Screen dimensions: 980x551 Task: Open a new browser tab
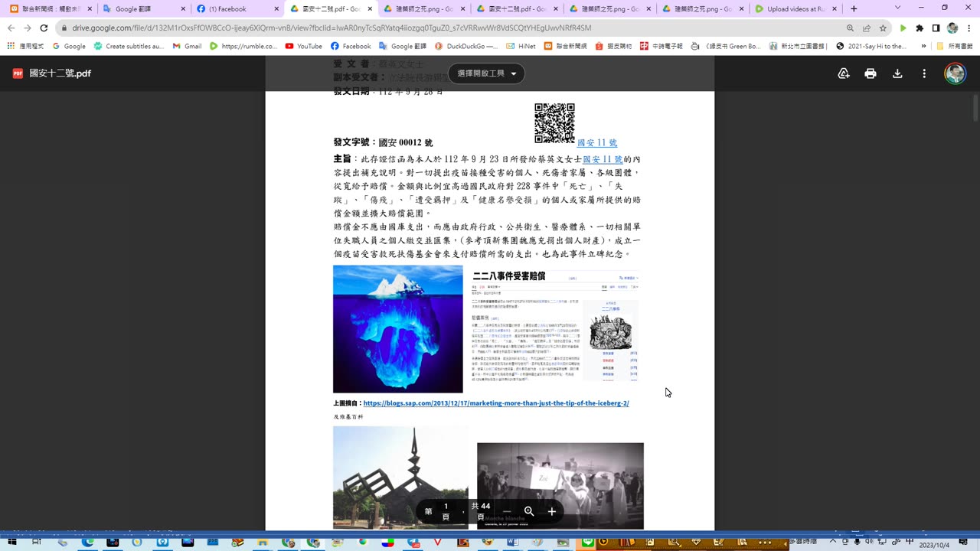(854, 9)
